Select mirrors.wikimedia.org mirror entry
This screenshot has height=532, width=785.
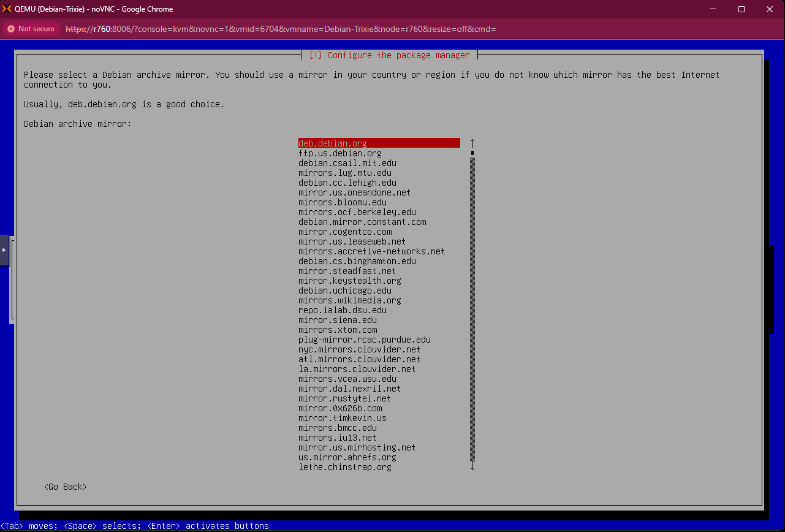[x=350, y=300]
